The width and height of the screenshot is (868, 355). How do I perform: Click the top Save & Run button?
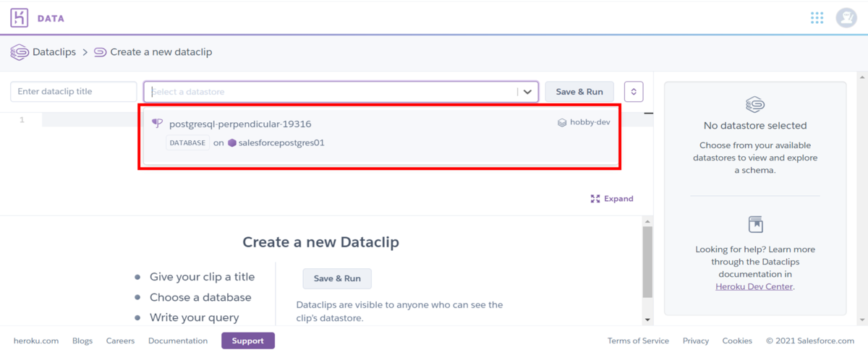coord(579,92)
